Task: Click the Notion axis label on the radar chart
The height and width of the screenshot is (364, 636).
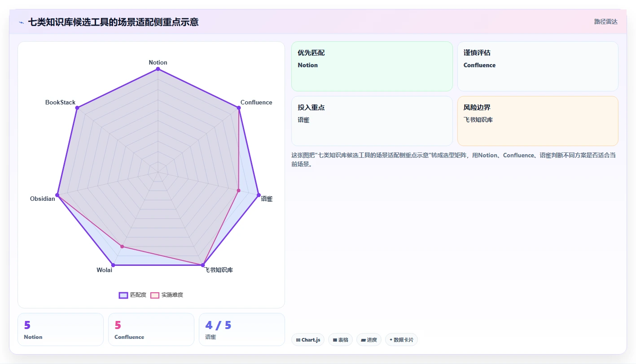Action: 158,62
